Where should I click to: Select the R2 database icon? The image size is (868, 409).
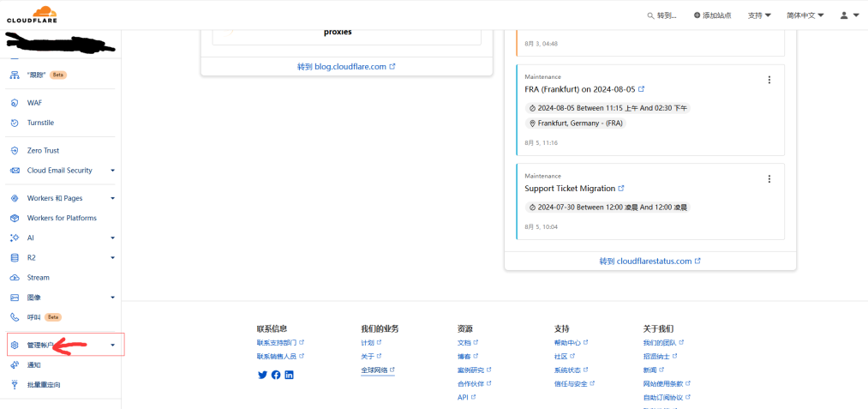[15, 258]
